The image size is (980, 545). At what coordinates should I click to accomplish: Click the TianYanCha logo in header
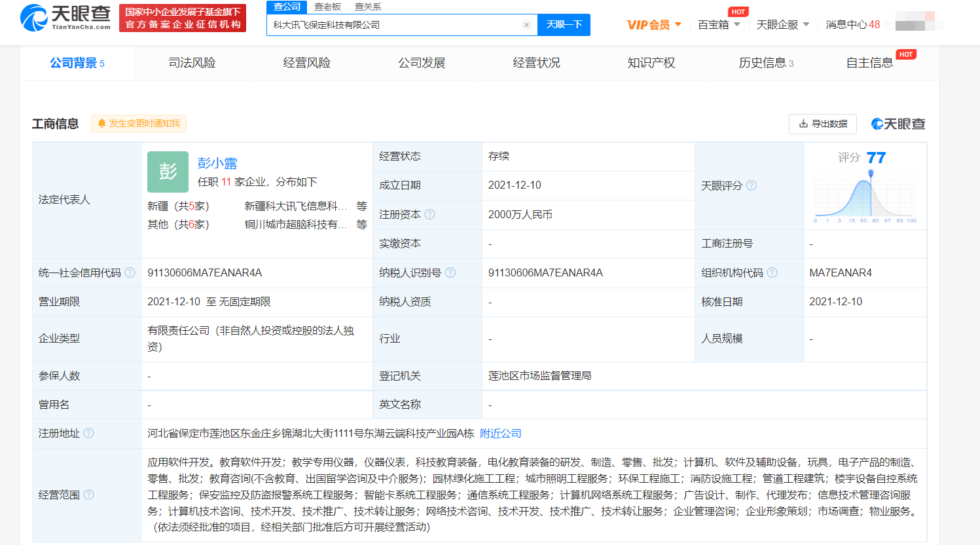coord(65,18)
